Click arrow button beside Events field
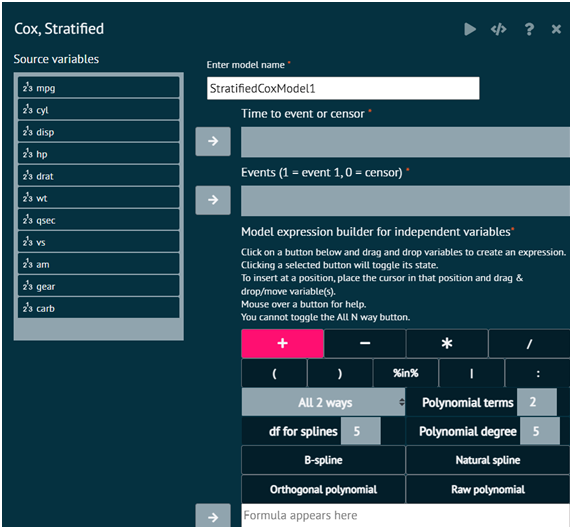The width and height of the screenshot is (572, 529). [213, 200]
